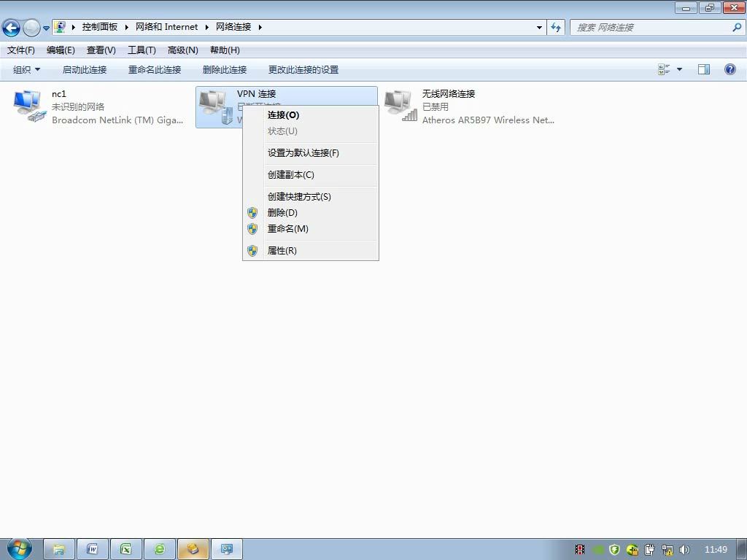747x560 pixels.
Task: Choose 连接(O) in context menu
Action: 311,114
